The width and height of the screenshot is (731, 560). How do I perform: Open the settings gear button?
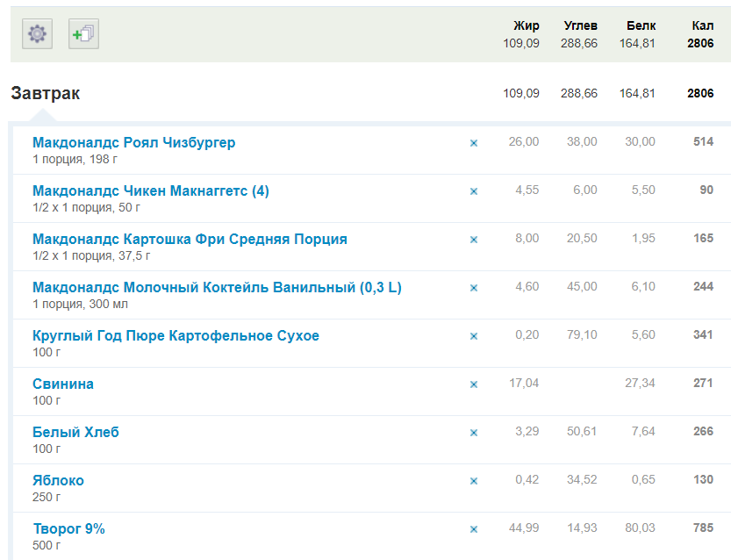click(x=37, y=33)
